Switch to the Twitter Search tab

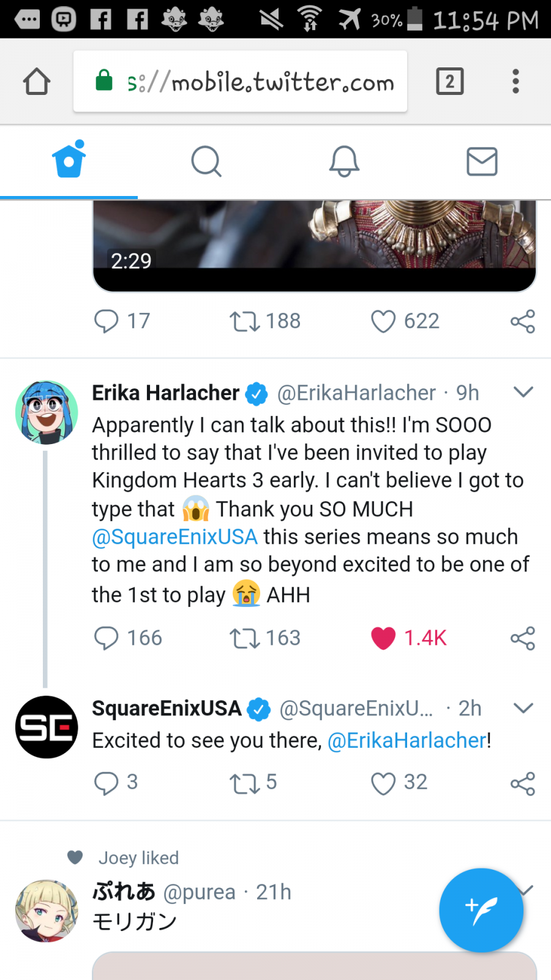[206, 161]
